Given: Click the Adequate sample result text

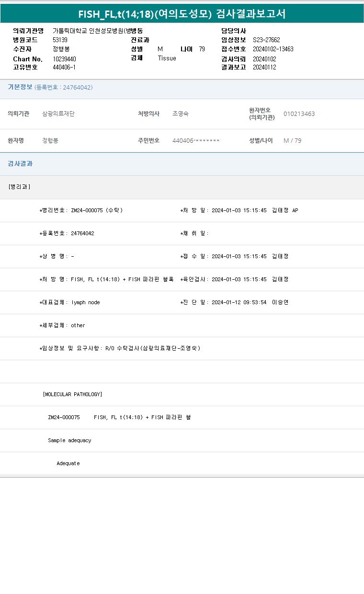Looking at the screenshot, I should (68, 463).
